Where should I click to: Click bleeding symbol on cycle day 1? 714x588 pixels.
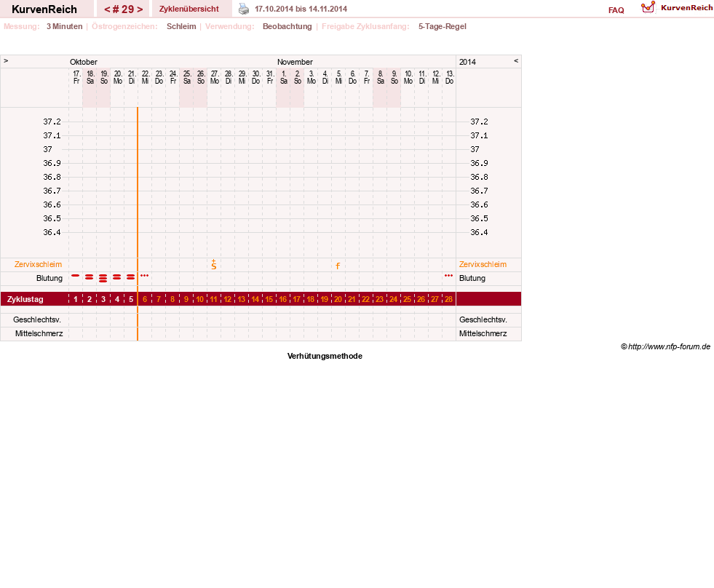(76, 276)
